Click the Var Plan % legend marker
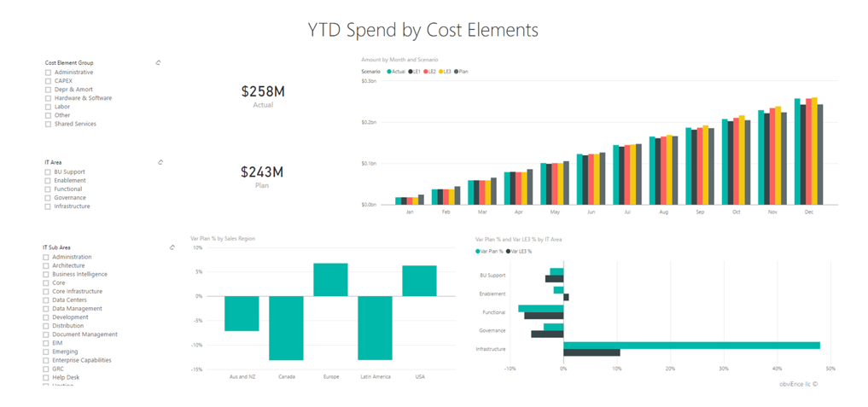 click(478, 251)
